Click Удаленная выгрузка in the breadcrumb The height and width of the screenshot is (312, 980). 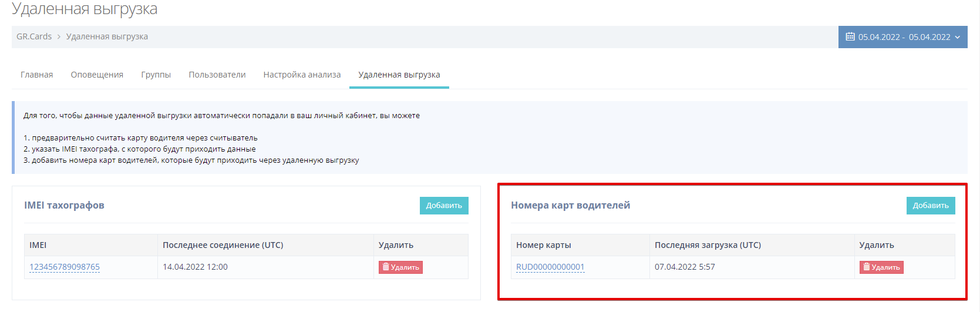(x=107, y=36)
